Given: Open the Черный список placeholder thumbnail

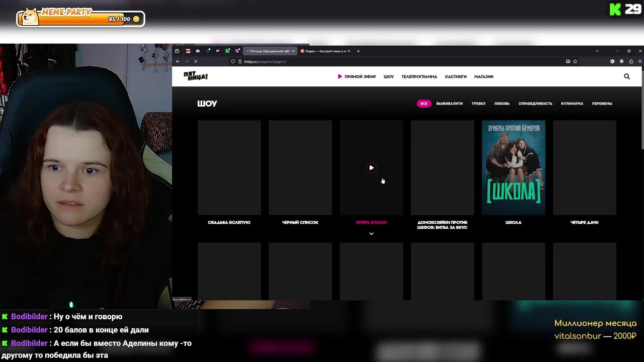Looking at the screenshot, I should pos(300,167).
